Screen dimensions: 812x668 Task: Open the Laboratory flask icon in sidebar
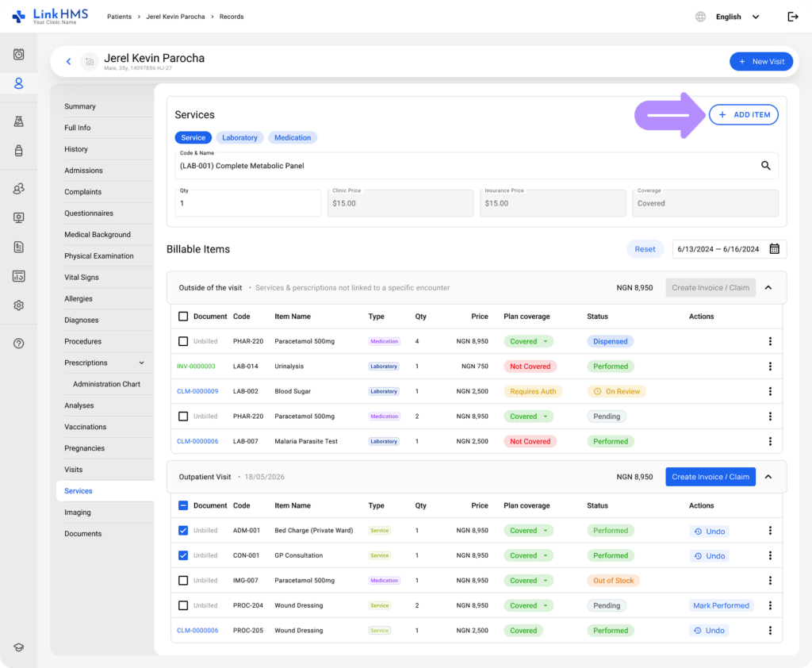click(19, 121)
